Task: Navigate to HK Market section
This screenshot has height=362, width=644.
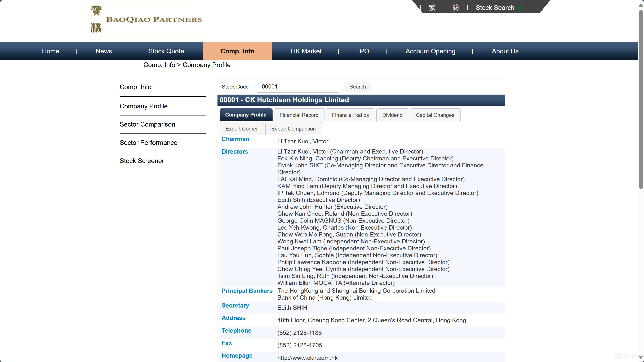Action: click(x=306, y=51)
